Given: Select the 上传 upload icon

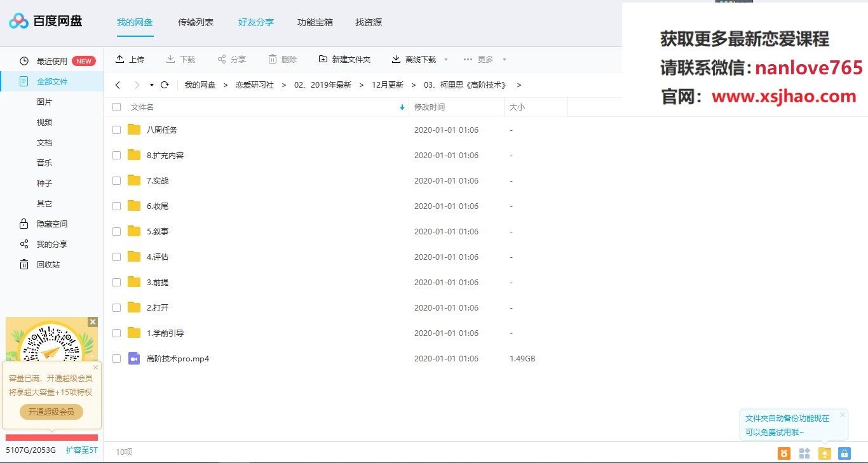Looking at the screenshot, I should tap(121, 59).
